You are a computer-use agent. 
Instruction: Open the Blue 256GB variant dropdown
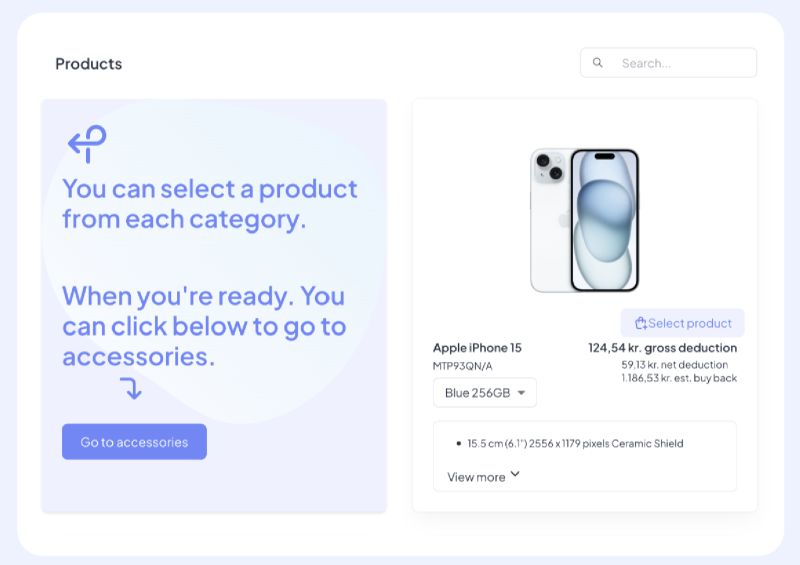pos(485,392)
